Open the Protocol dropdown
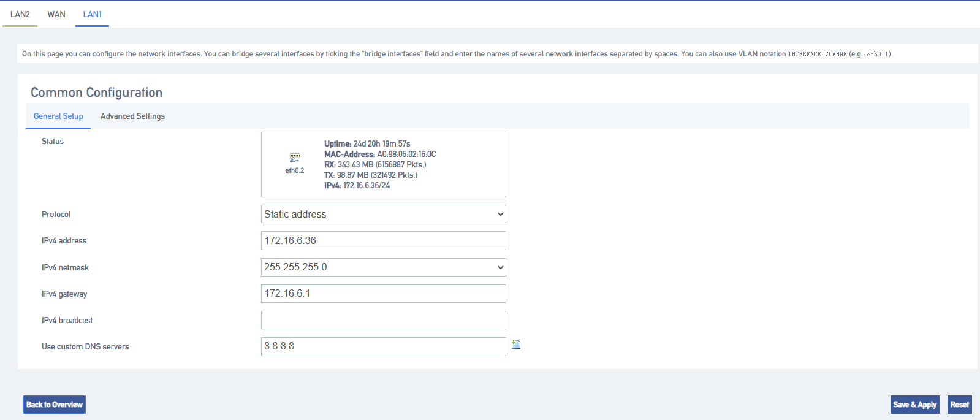The image size is (980, 420). [384, 214]
